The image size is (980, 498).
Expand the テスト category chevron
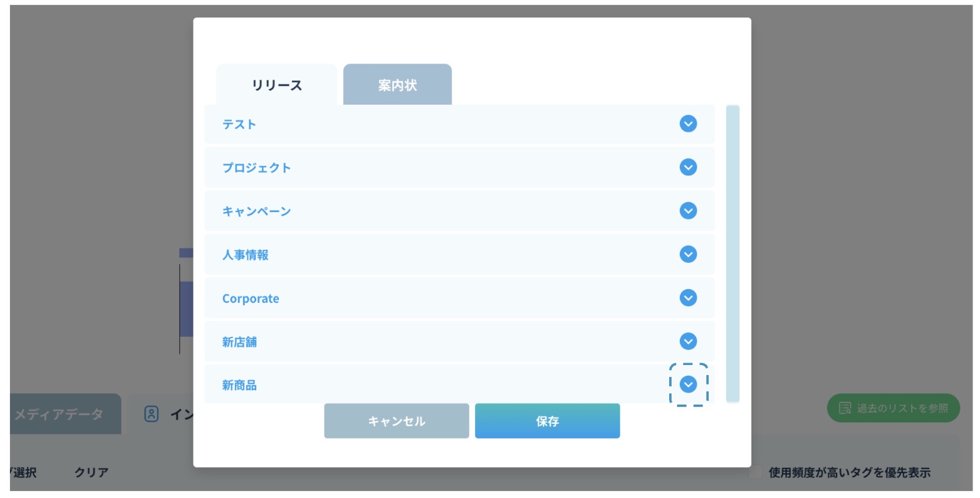688,124
